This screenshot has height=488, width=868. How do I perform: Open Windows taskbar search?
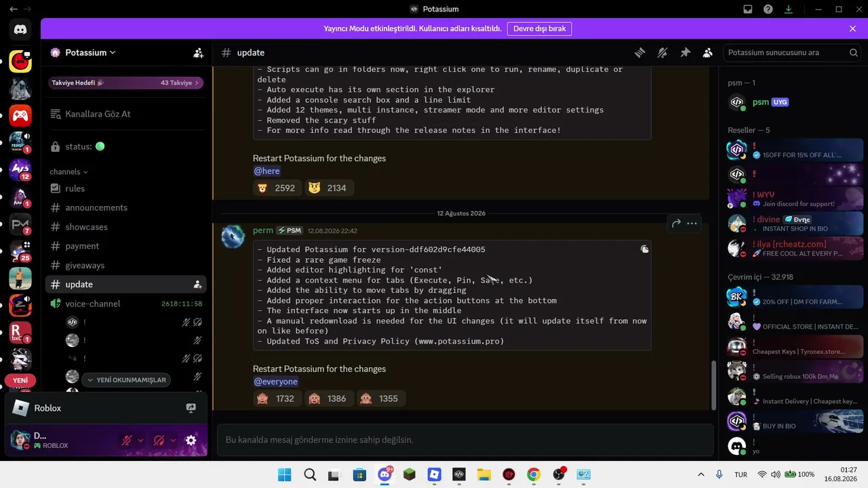coord(310,474)
